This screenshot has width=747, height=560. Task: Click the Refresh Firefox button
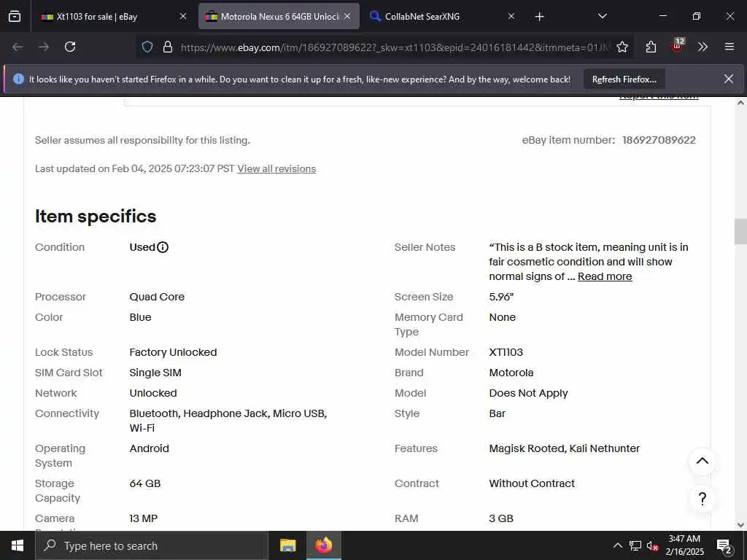(624, 79)
